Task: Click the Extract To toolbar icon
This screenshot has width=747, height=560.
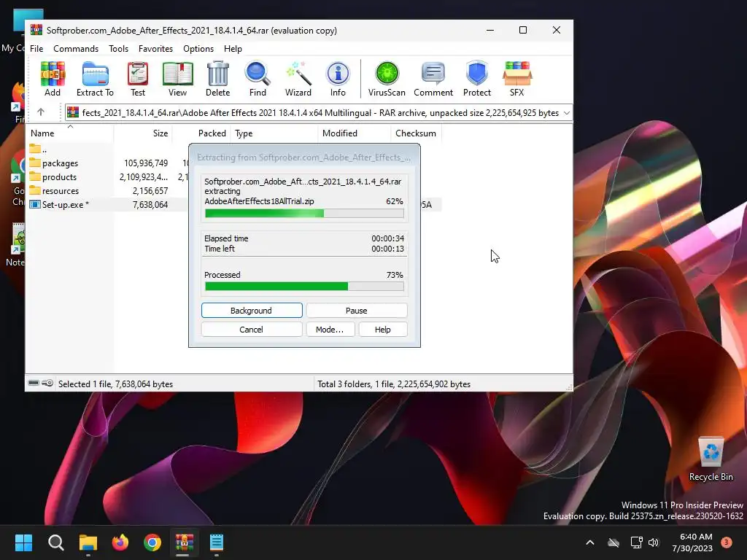Action: coord(95,79)
